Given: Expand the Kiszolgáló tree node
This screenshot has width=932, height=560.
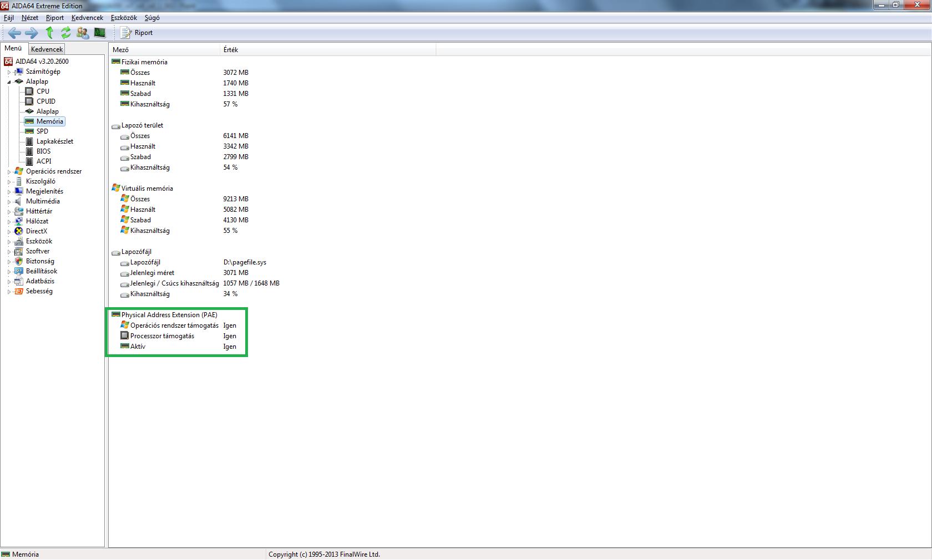Looking at the screenshot, I should [x=9, y=182].
